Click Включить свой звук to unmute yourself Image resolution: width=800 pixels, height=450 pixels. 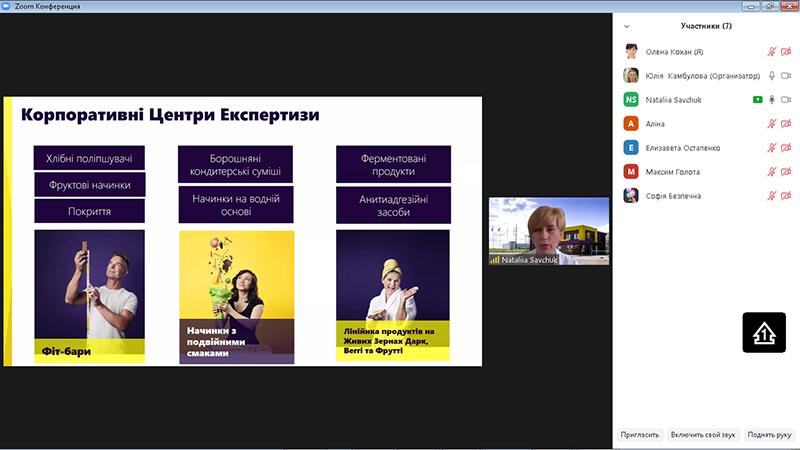703,435
